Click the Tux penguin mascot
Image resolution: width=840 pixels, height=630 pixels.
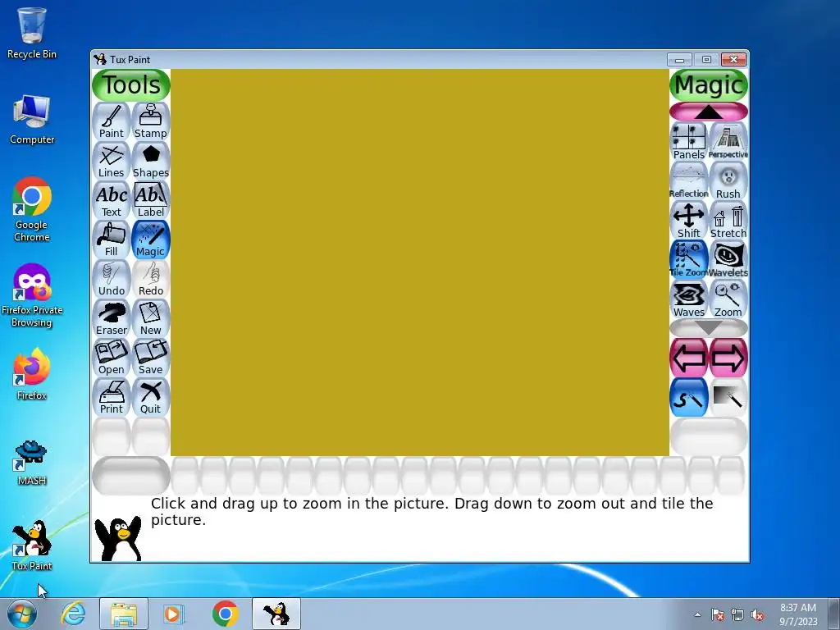tap(118, 538)
